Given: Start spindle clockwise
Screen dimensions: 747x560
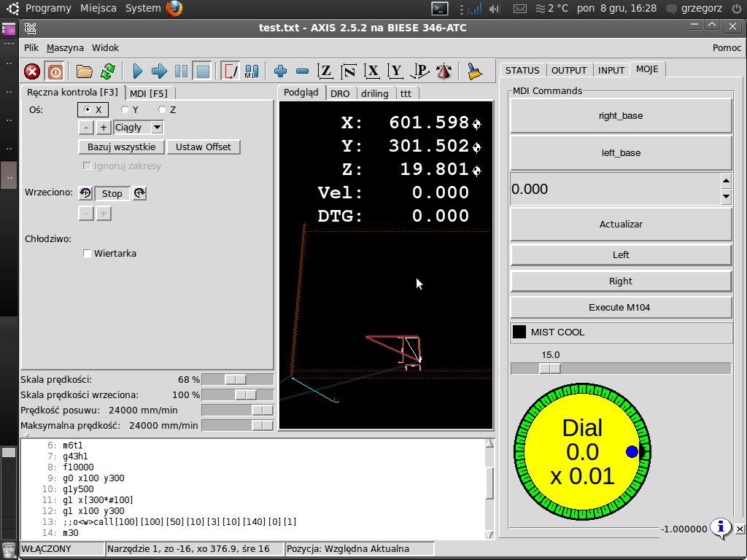Looking at the screenshot, I should [139, 193].
